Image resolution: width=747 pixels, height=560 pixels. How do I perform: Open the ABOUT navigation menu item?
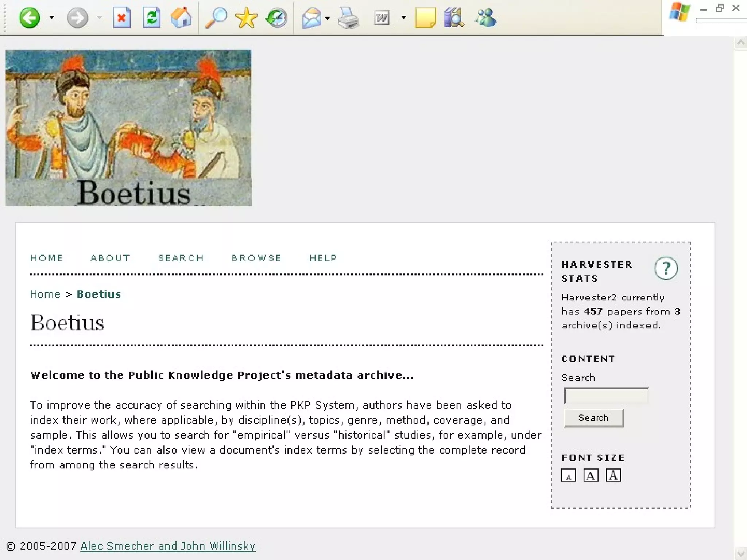pyautogui.click(x=110, y=258)
